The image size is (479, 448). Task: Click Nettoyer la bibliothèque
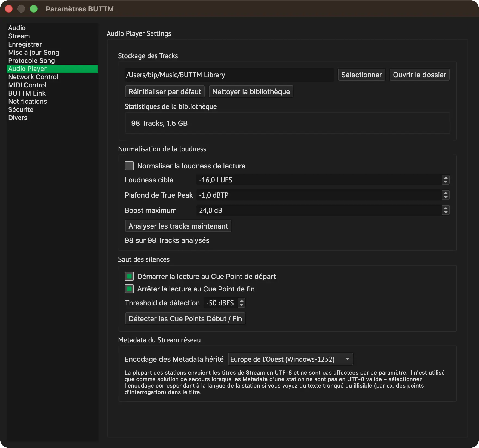[251, 92]
